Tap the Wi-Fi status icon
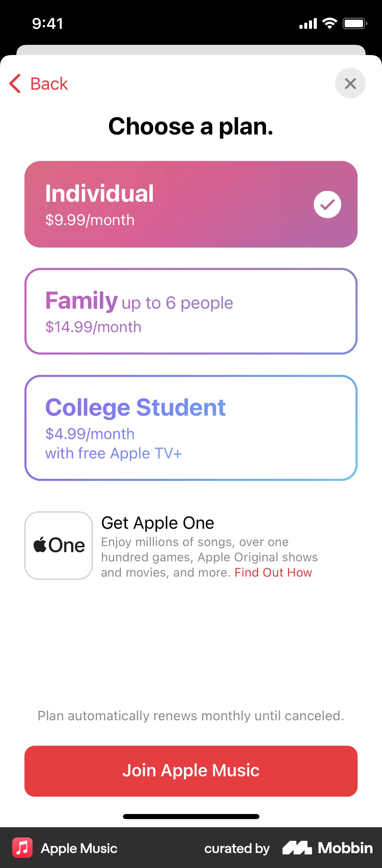 pos(329,23)
